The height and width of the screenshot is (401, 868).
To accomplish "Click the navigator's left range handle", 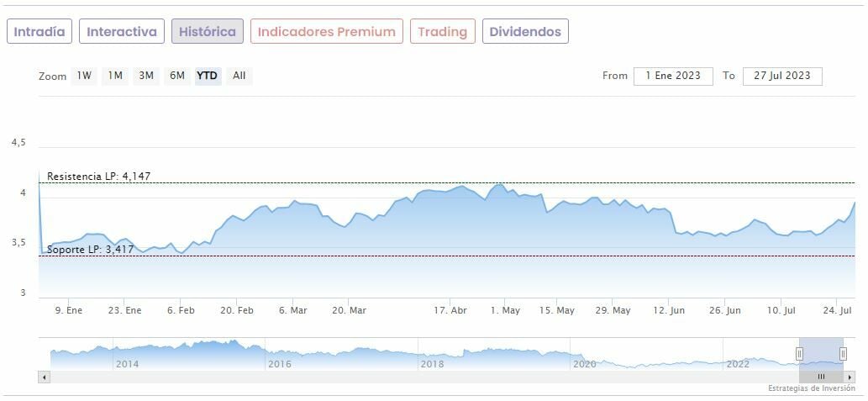I will click(x=799, y=354).
